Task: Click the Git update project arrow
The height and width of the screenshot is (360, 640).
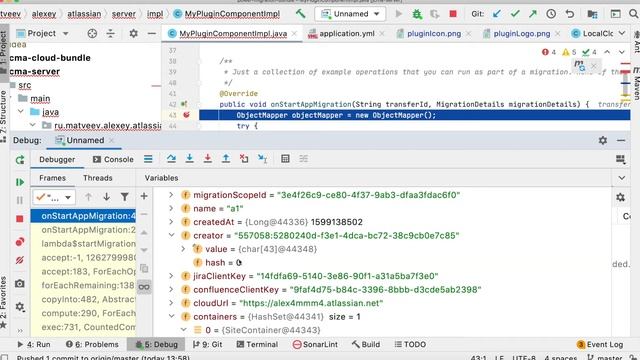Action: click(x=497, y=14)
